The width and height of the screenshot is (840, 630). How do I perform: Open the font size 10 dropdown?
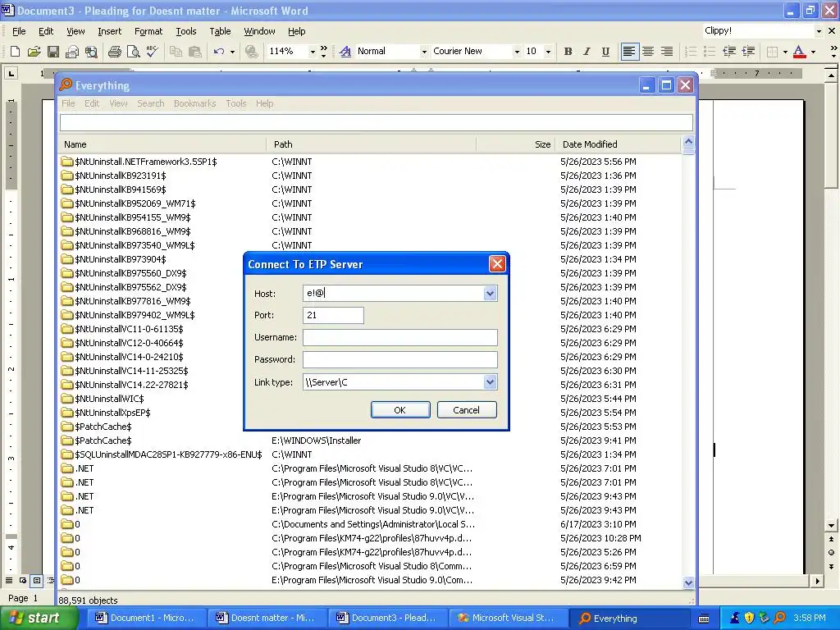coord(547,52)
